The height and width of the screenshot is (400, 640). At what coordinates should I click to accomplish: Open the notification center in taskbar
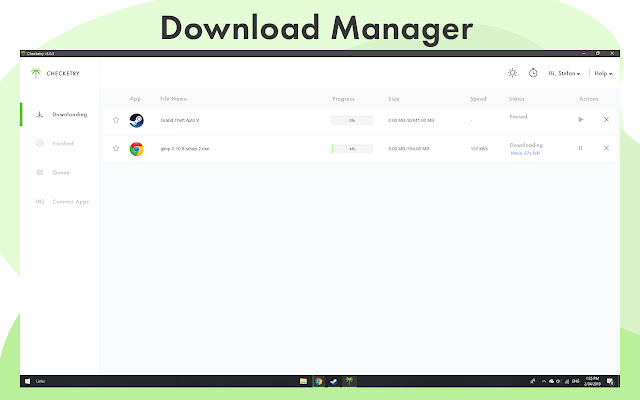point(610,381)
